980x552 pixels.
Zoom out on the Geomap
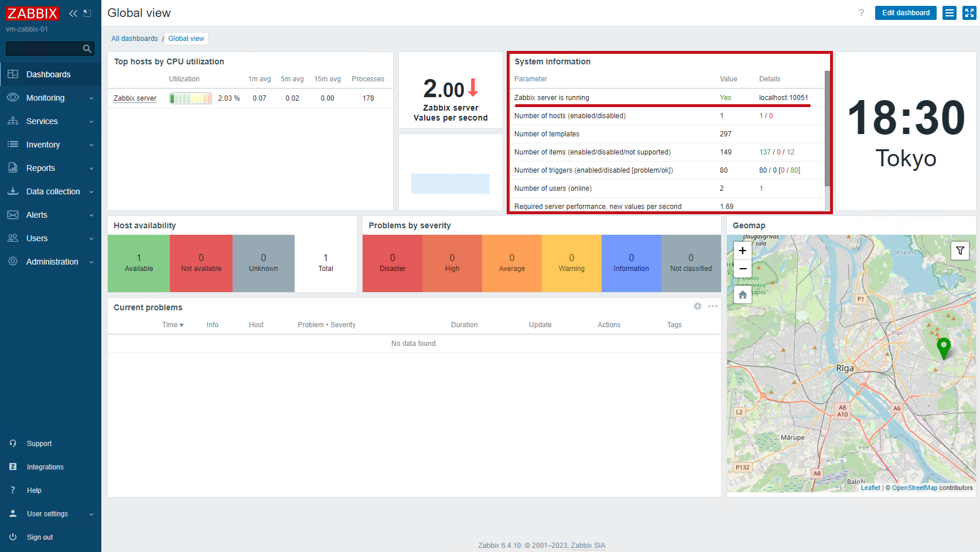point(743,269)
